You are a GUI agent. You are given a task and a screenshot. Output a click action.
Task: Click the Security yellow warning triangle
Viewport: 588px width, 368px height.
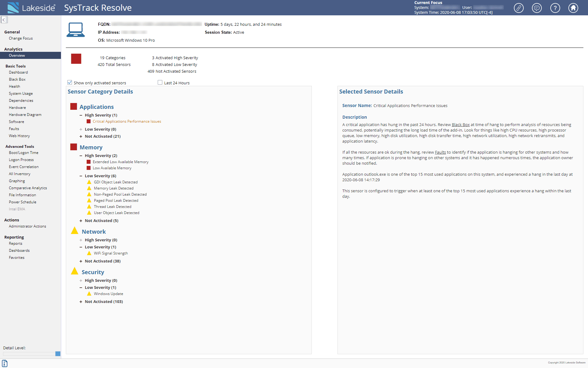[74, 271]
